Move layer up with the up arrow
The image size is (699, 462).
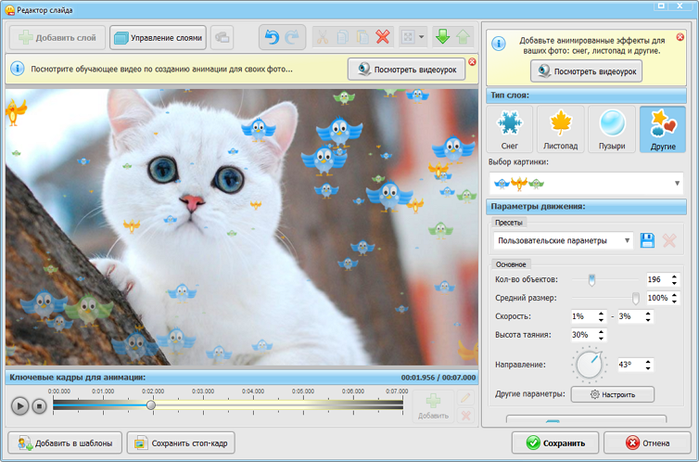pos(463,37)
